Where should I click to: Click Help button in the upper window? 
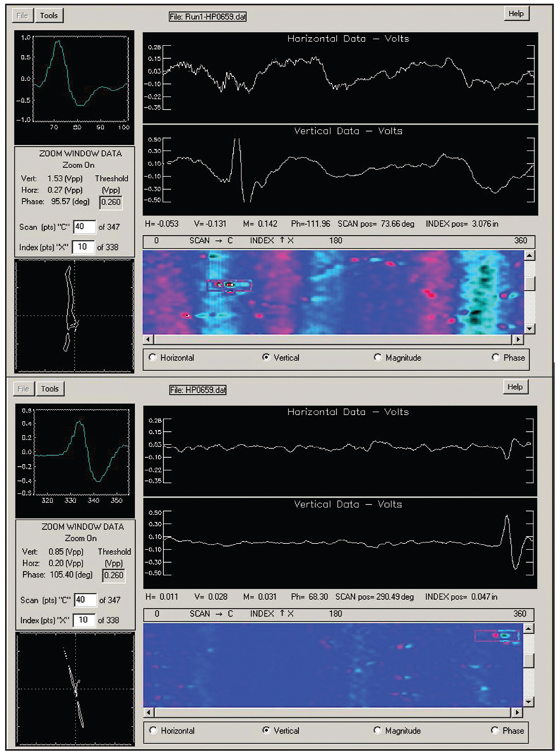(517, 14)
